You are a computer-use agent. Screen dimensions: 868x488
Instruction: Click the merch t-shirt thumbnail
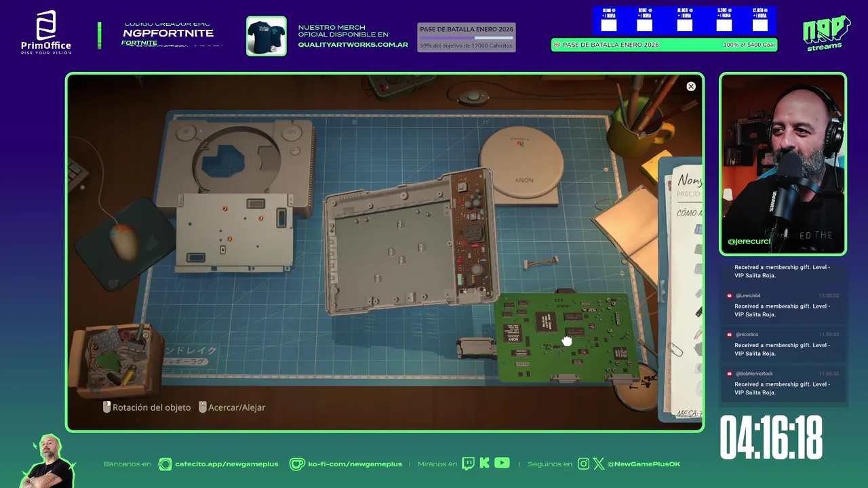coord(267,36)
